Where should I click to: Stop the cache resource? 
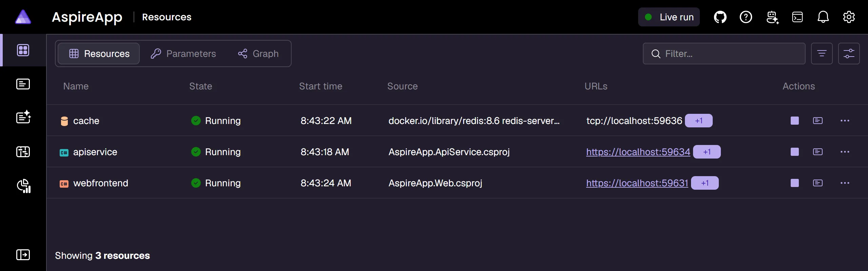795,121
